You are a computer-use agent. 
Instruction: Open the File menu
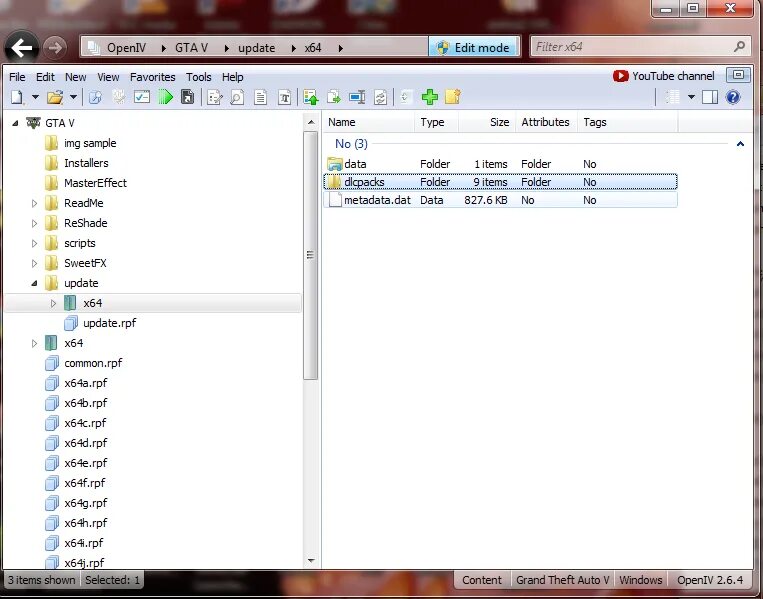tap(17, 77)
